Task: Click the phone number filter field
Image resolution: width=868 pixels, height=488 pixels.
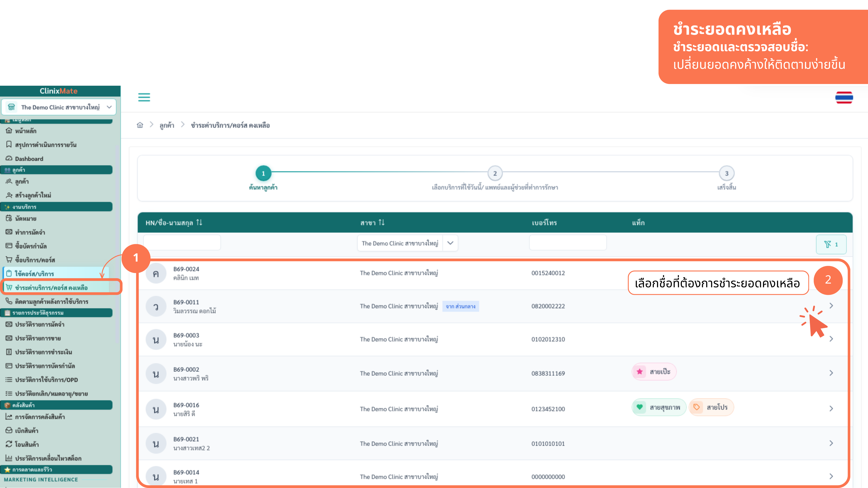Action: (x=568, y=242)
